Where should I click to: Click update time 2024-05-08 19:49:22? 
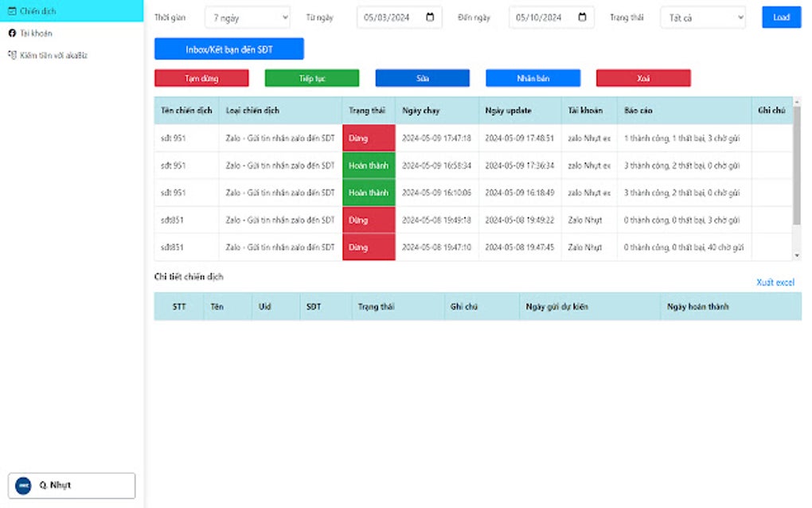pos(519,220)
